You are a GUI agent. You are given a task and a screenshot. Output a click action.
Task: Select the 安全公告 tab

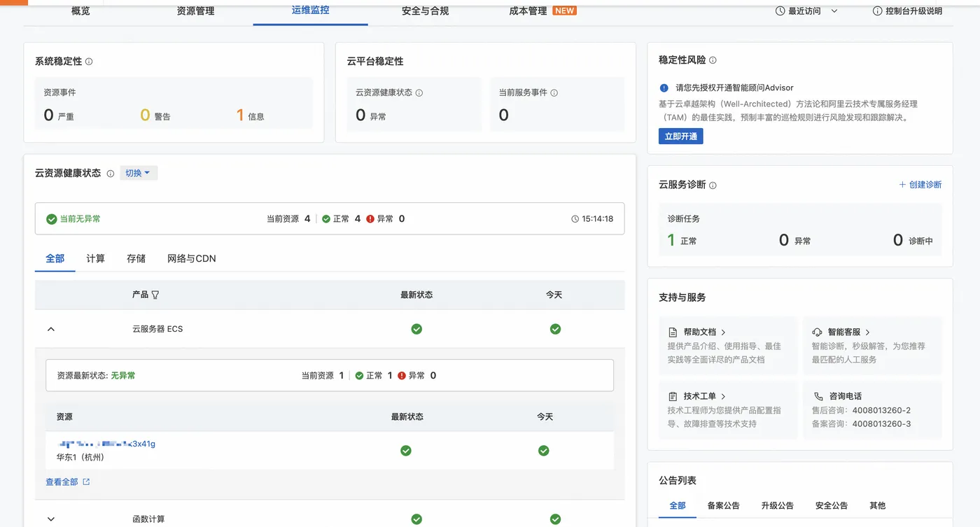click(x=832, y=505)
